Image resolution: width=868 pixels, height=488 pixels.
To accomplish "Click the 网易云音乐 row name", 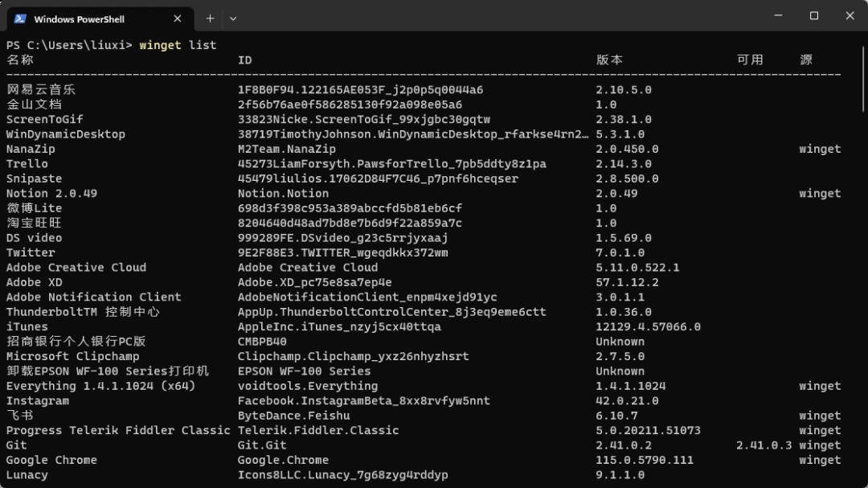I will pyautogui.click(x=41, y=90).
